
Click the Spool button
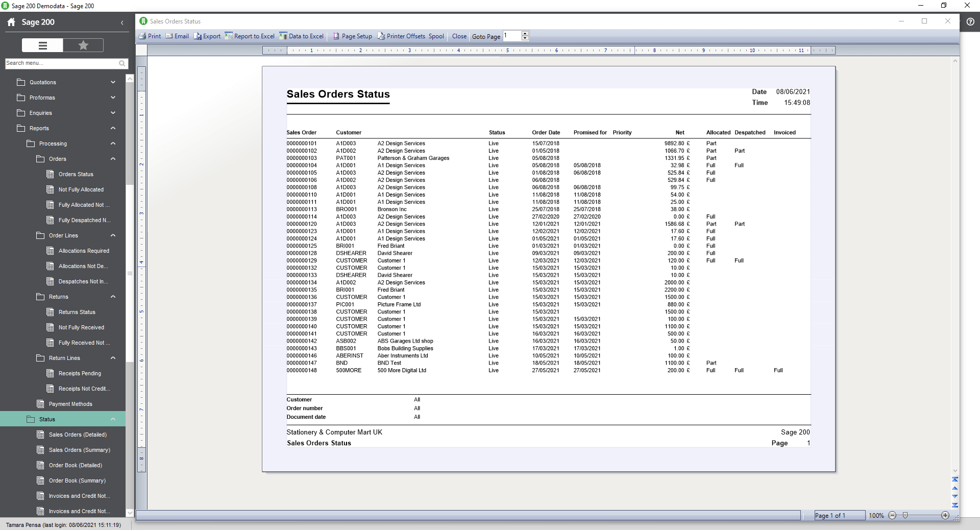point(436,36)
